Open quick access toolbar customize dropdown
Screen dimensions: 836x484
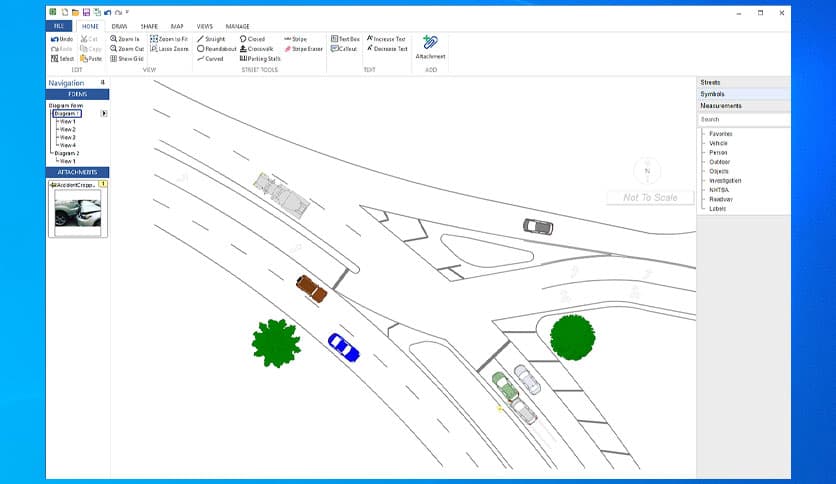[x=127, y=12]
